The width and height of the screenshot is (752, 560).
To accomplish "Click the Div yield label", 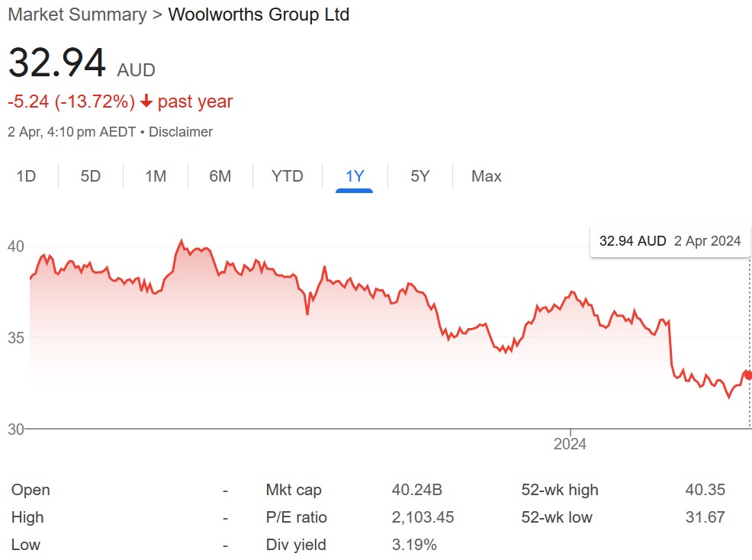I will pos(296,545).
